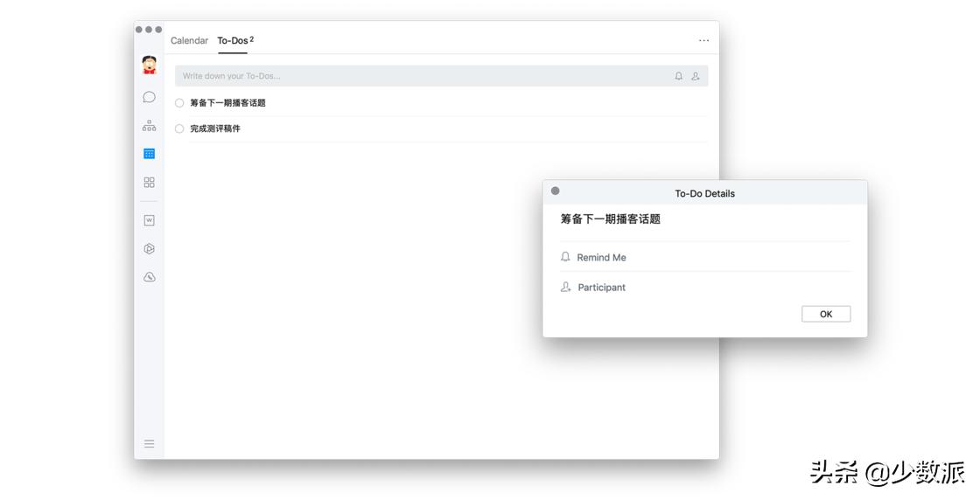Image resolution: width=980 pixels, height=500 pixels.
Task: Open the workbench grid icon in sidebar
Action: (x=149, y=183)
